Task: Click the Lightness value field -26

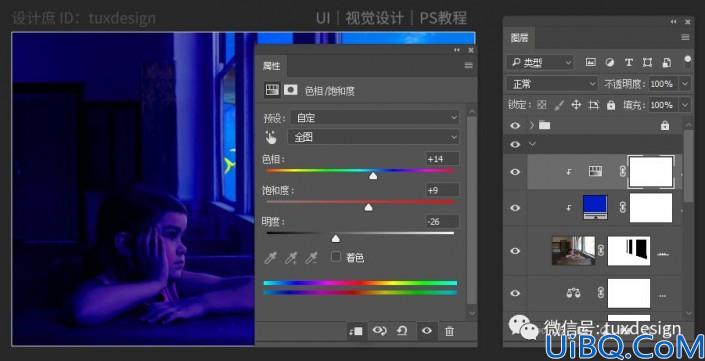Action: pos(442,221)
